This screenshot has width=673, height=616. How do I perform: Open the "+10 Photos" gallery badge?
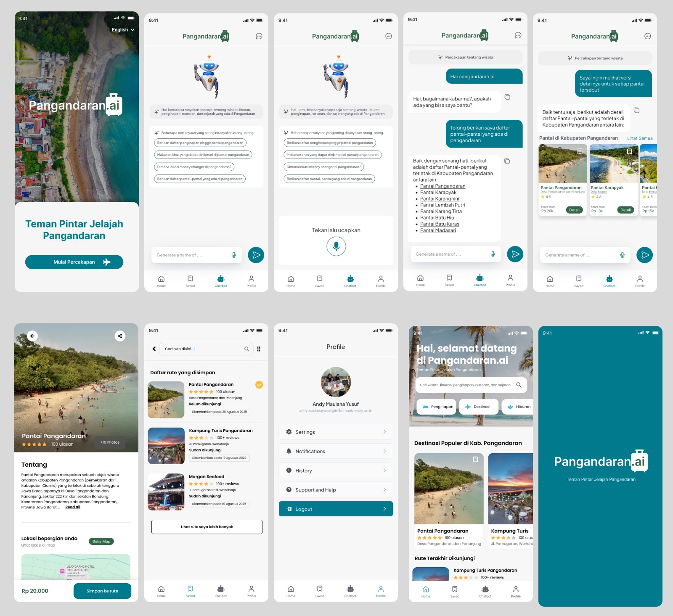click(x=110, y=442)
